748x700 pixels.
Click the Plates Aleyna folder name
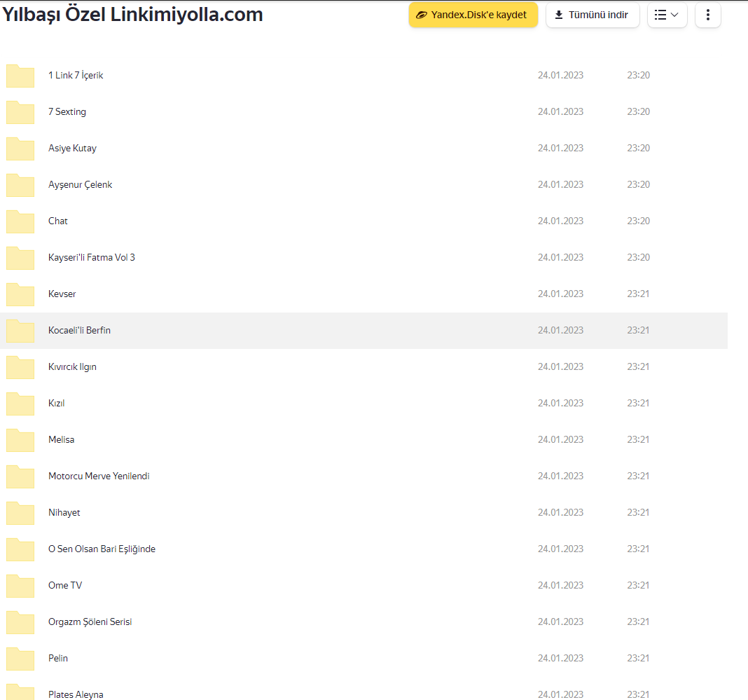point(76,694)
